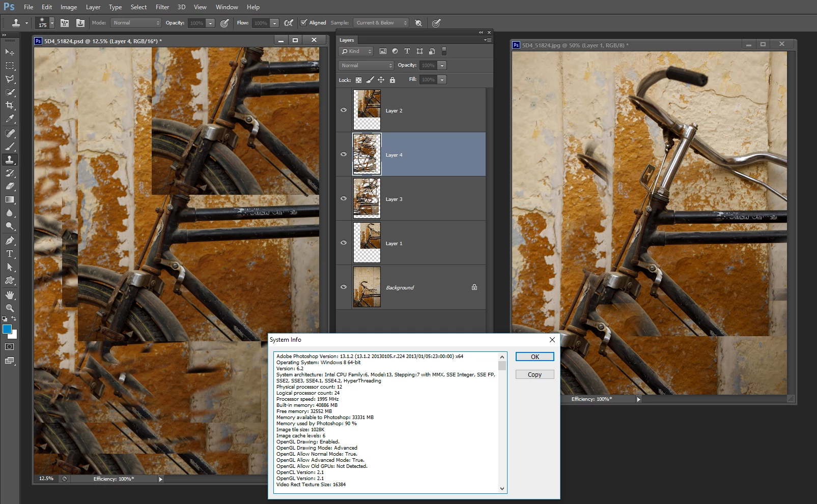Filter layers by adjustment layers icon
Screen dimensions: 817x504
395,51
